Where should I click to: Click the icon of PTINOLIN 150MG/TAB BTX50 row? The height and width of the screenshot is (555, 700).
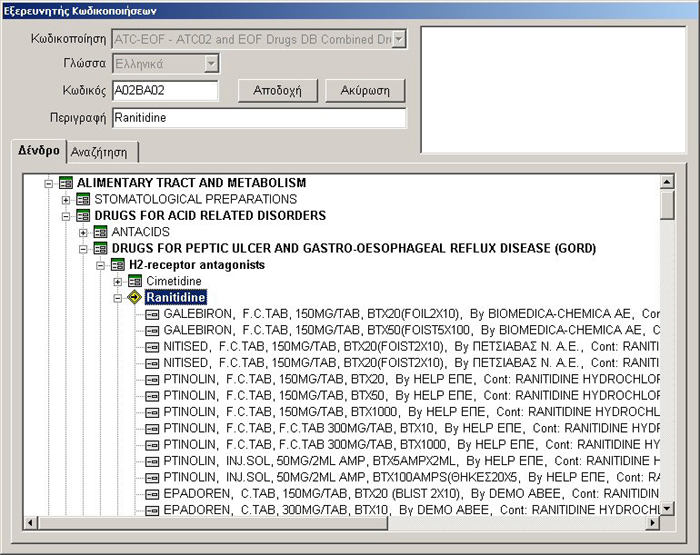point(152,396)
